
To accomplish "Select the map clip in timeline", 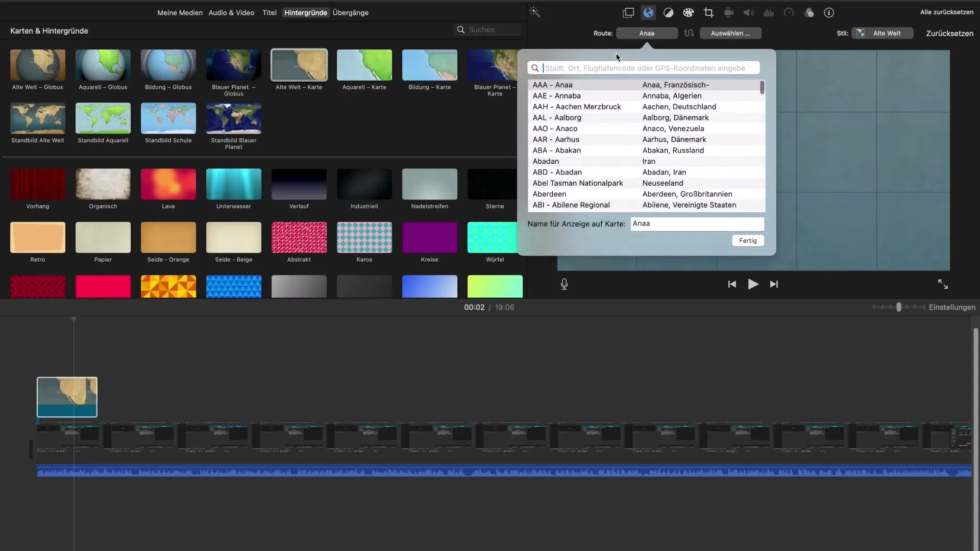I will [67, 397].
